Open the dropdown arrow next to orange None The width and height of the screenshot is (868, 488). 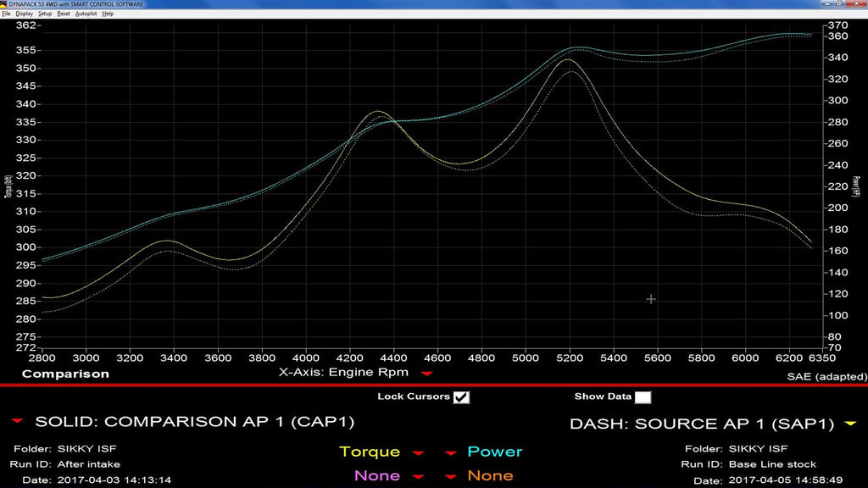tap(452, 477)
